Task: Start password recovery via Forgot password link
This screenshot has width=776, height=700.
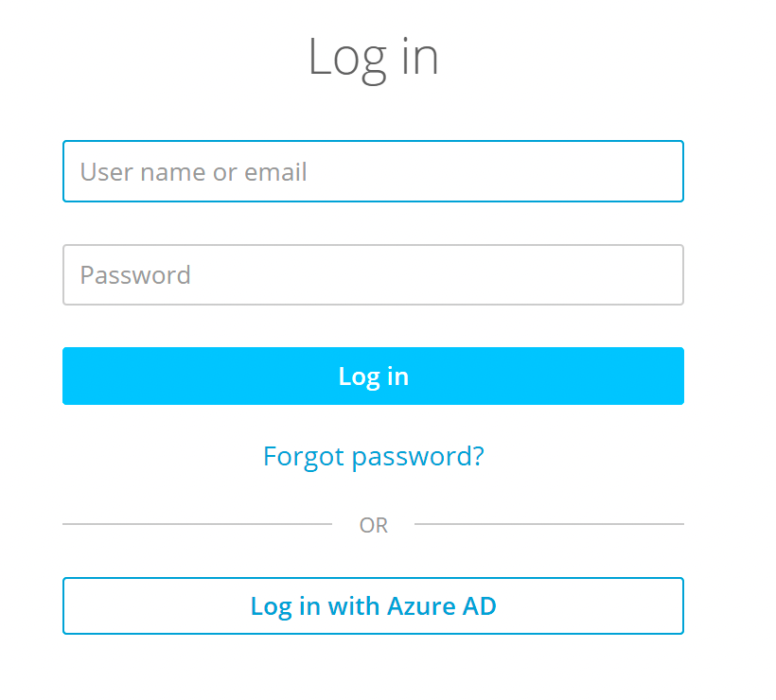Action: tap(373, 456)
